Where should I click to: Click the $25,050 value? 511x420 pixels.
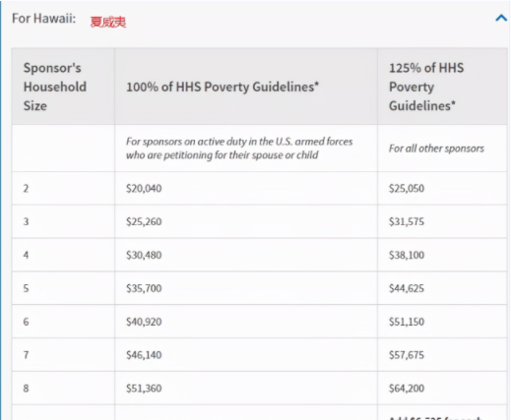(x=407, y=189)
